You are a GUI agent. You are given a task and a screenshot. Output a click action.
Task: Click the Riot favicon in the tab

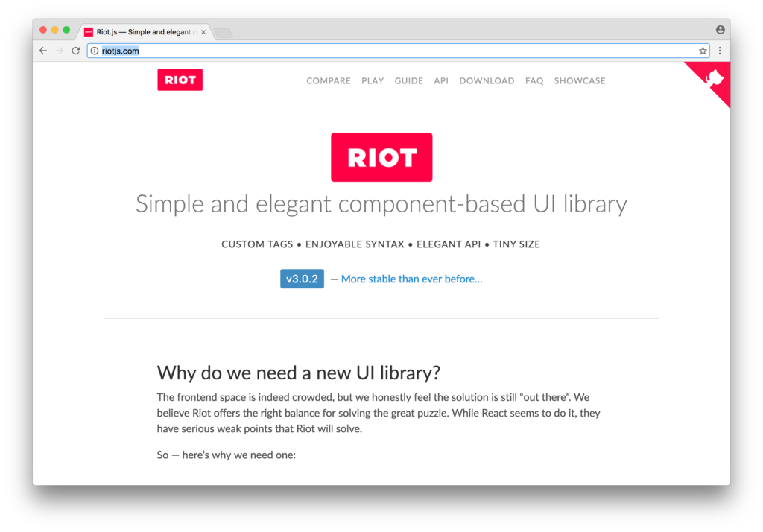89,32
